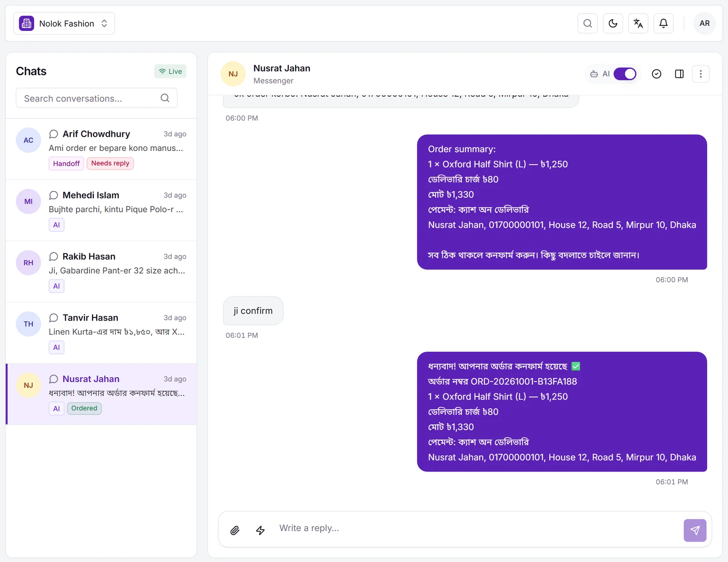Image resolution: width=728 pixels, height=562 pixels.
Task: Click the robot icon next to AI label
Action: click(594, 74)
